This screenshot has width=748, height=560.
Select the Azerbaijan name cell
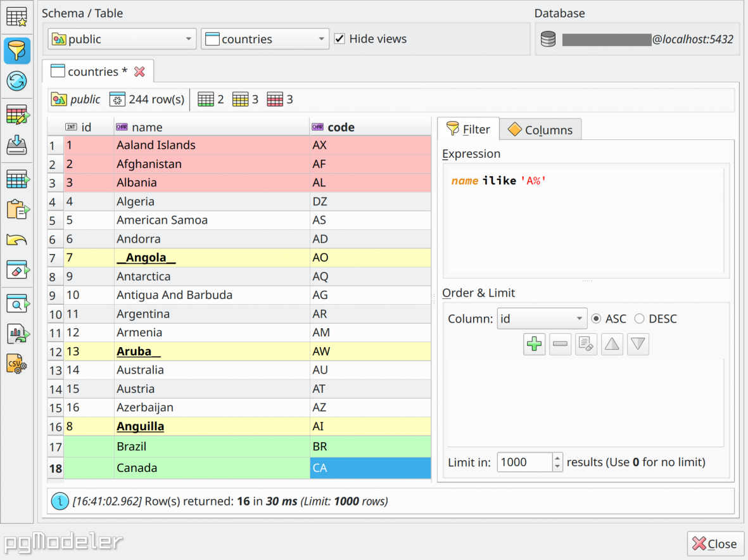coord(212,407)
